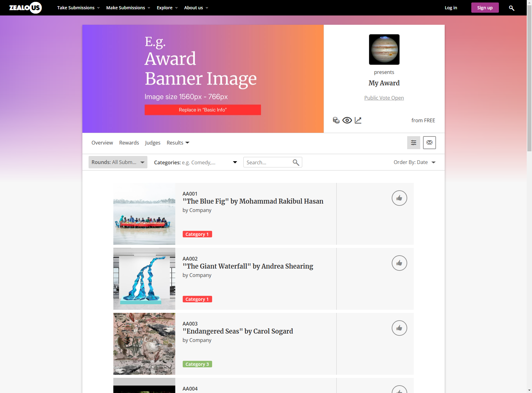The image size is (532, 393).
Task: Open the Public Vote Open link
Action: tap(384, 98)
